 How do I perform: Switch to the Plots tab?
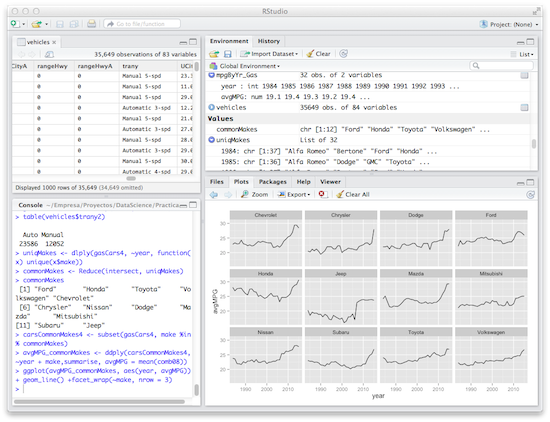(x=241, y=182)
